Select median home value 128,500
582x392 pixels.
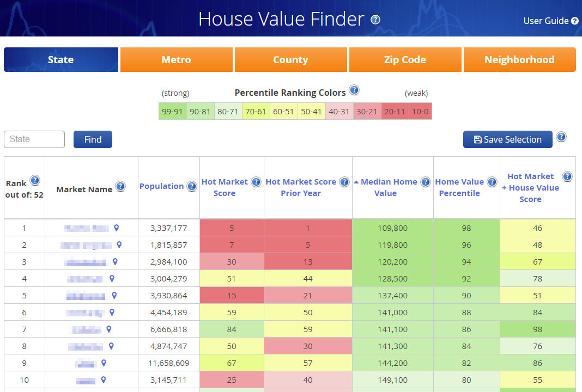pos(393,279)
